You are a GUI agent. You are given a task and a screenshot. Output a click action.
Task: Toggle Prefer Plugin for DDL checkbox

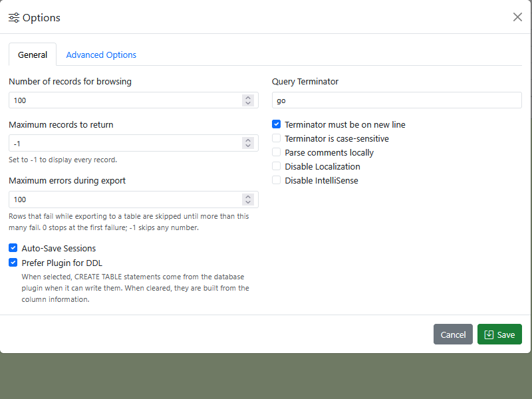13,263
